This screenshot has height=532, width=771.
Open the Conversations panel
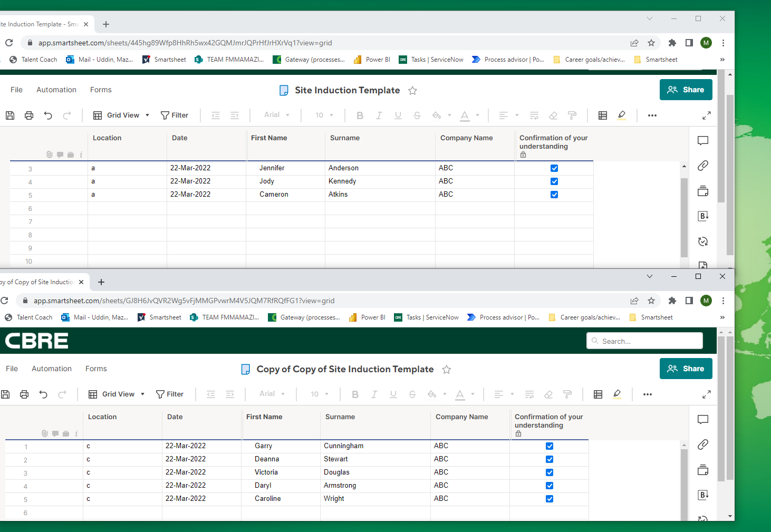[x=703, y=141]
